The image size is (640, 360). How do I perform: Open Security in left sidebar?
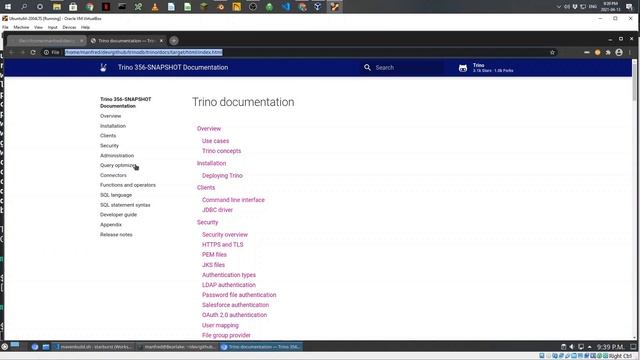[109, 146]
